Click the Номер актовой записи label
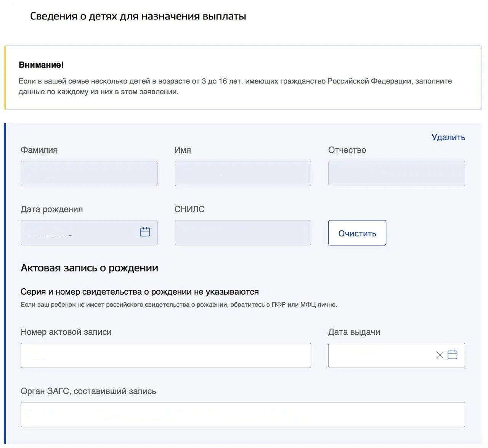The width and height of the screenshot is (488, 448). (66, 332)
